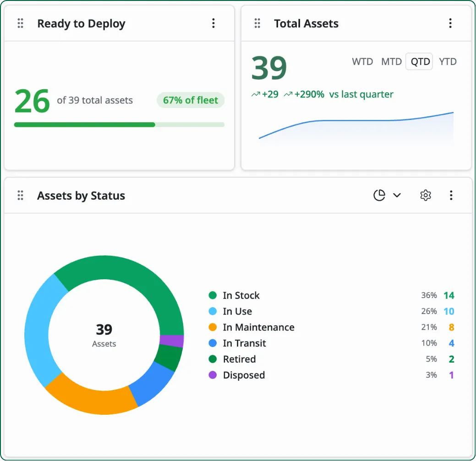This screenshot has width=476, height=461.
Task: Click the pie chart type icon
Action: (379, 195)
